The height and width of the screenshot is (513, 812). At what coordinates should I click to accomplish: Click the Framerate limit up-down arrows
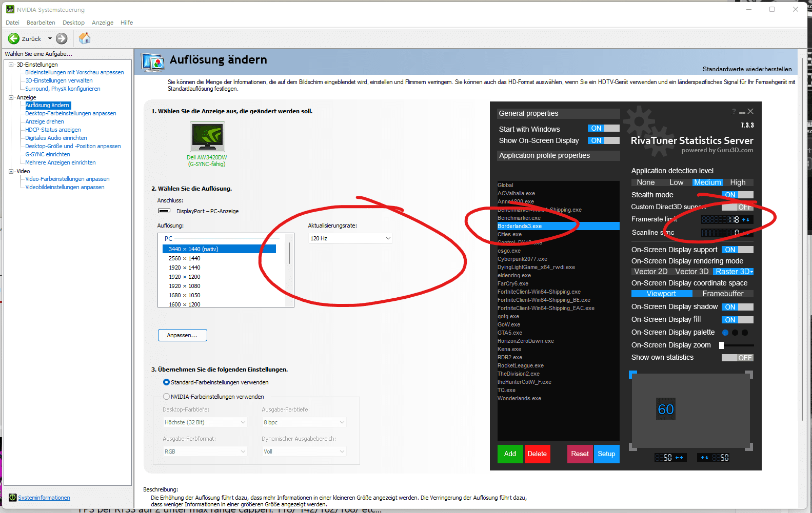746,219
